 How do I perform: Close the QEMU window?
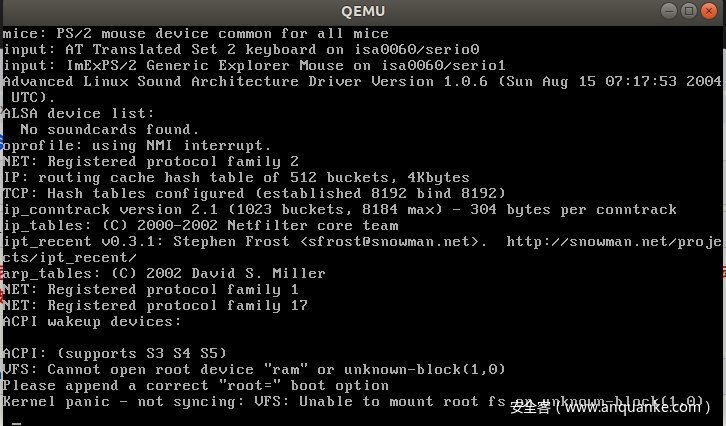(x=709, y=12)
